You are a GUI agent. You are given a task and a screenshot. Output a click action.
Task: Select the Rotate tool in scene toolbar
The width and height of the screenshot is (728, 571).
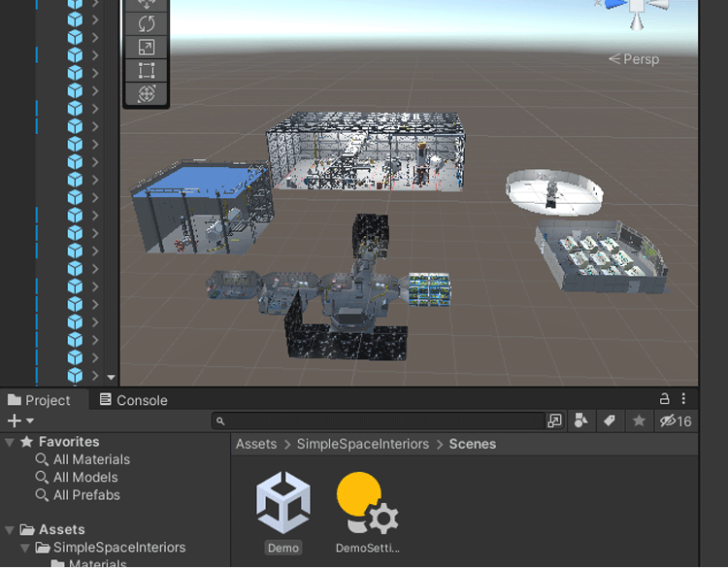click(x=147, y=23)
